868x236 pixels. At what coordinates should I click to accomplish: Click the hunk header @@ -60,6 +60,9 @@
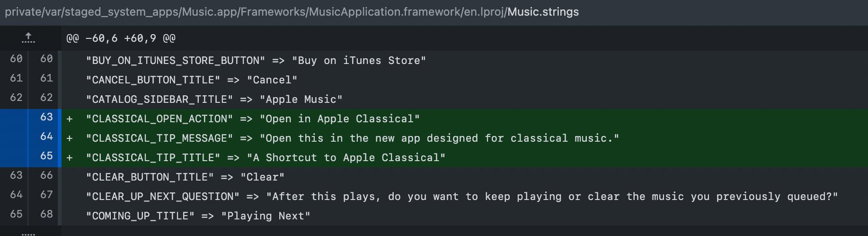pos(121,38)
